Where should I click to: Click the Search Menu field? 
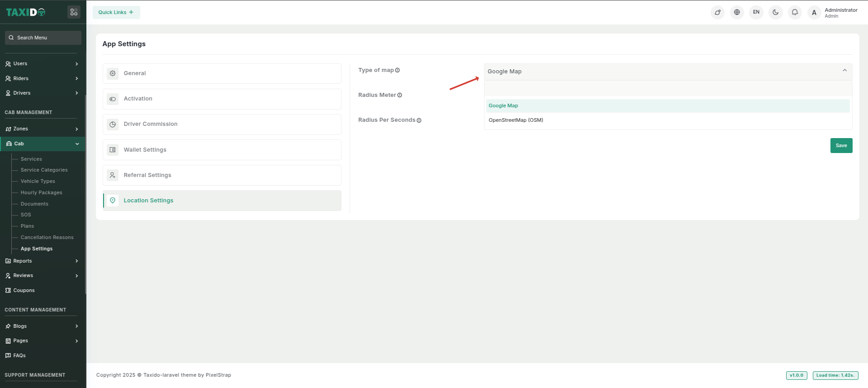coord(43,38)
